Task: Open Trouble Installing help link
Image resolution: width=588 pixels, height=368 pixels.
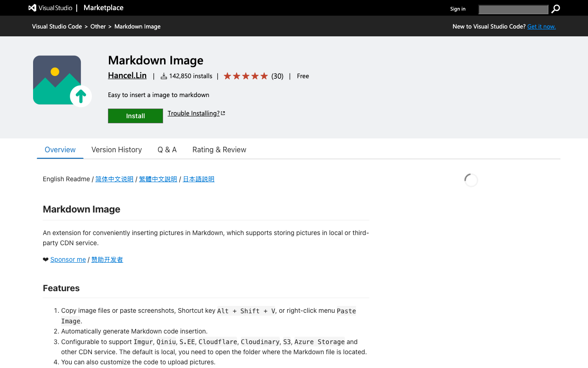Action: point(193,113)
